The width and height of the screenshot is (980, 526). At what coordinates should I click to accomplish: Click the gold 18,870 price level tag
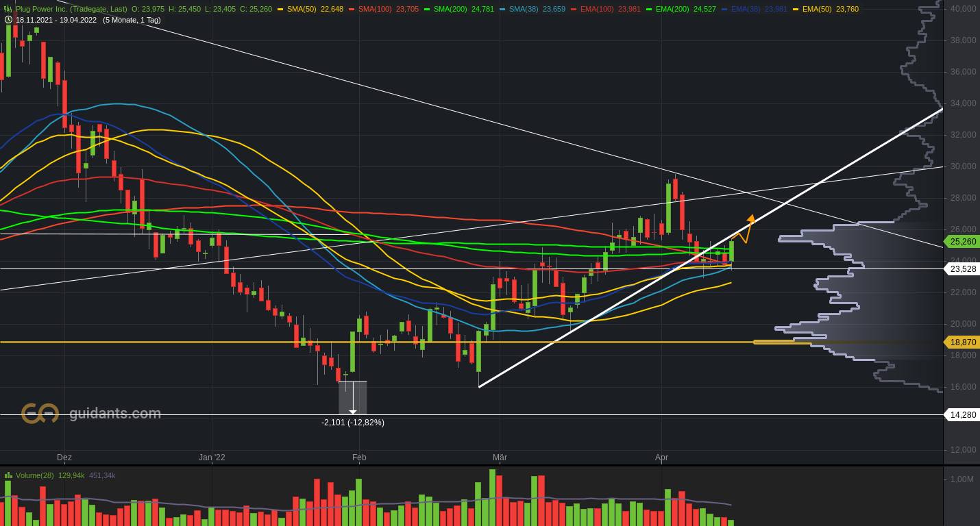(x=962, y=342)
